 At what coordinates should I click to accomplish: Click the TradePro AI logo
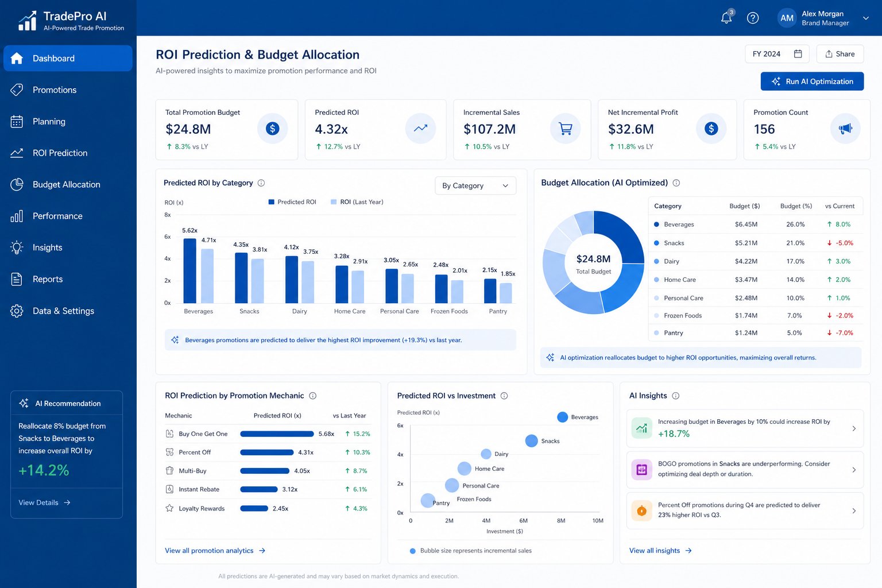[71, 20]
